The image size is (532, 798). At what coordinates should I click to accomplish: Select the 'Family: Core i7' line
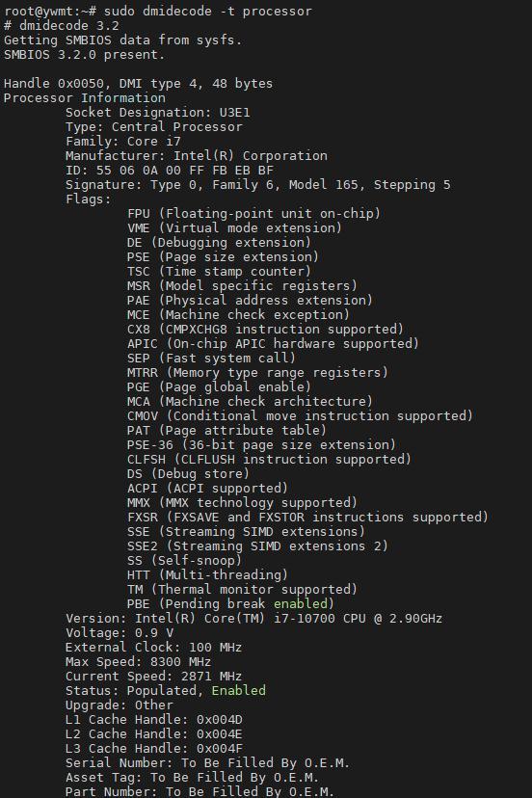pyautogui.click(x=123, y=141)
